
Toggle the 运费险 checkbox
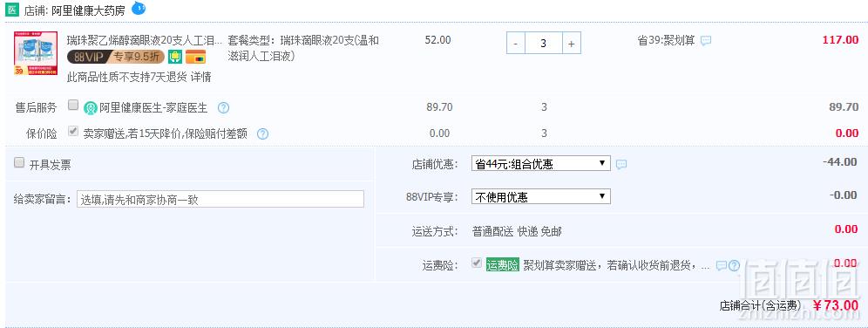click(476, 263)
